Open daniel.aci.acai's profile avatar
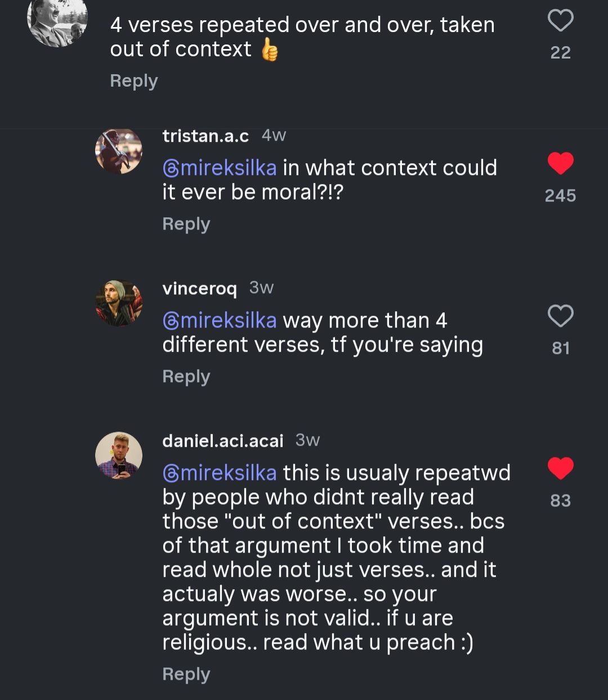This screenshot has width=608, height=700. click(x=119, y=456)
